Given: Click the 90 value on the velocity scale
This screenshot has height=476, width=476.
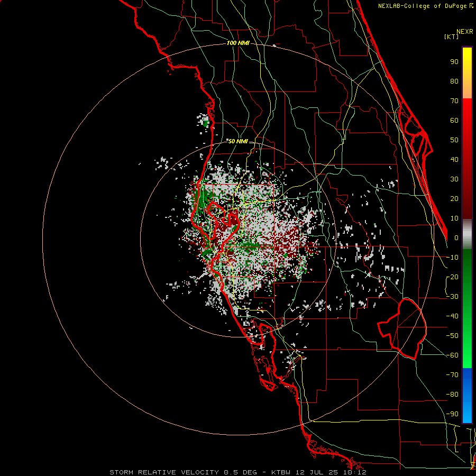Looking at the screenshot, I should (x=454, y=62).
